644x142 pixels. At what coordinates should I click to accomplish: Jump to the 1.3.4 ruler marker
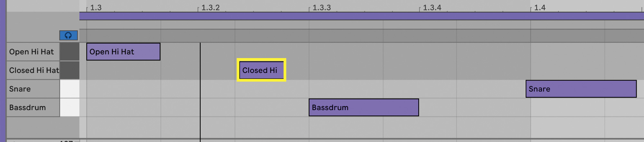pos(431,7)
